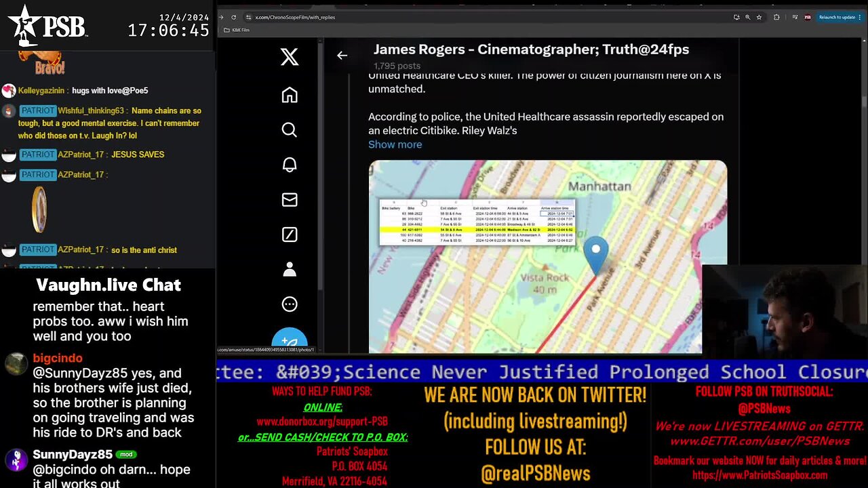The image size is (868, 488).
Task: Click @PSBNews TruthSocial handle
Action: pos(764,409)
